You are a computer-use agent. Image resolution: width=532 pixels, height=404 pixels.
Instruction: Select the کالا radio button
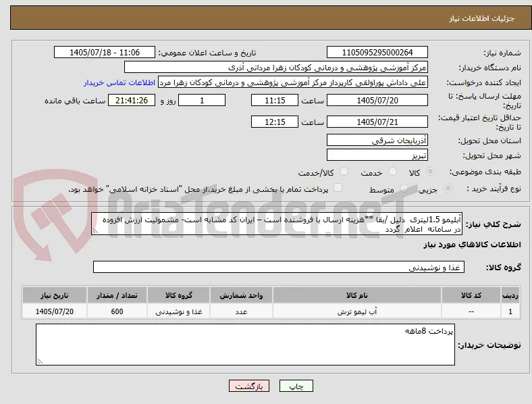[x=430, y=172]
